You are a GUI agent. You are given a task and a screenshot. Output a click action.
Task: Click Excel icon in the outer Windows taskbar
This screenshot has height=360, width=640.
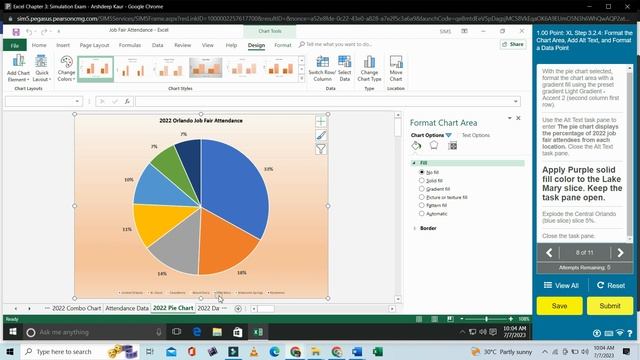pyautogui.click(x=378, y=351)
